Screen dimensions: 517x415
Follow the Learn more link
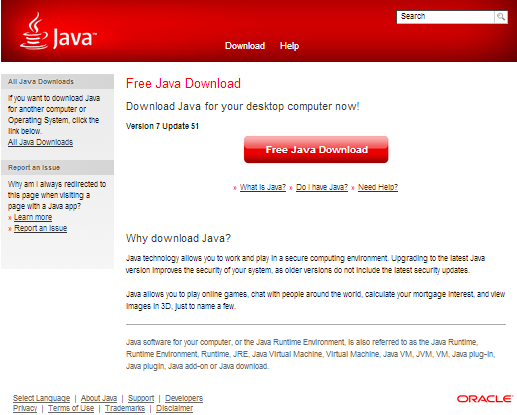tap(33, 217)
